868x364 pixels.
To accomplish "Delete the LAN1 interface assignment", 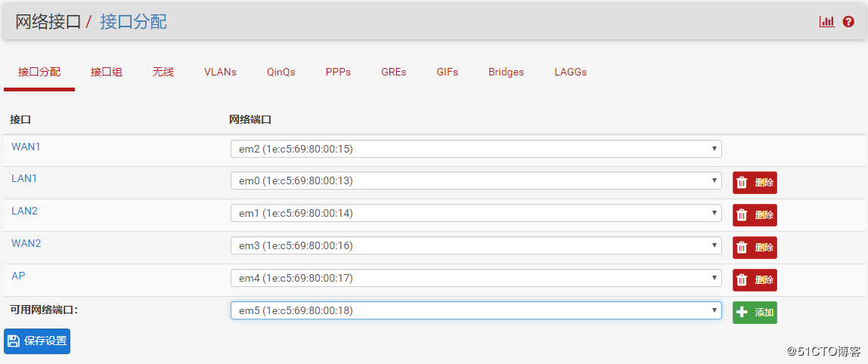I will point(755,183).
